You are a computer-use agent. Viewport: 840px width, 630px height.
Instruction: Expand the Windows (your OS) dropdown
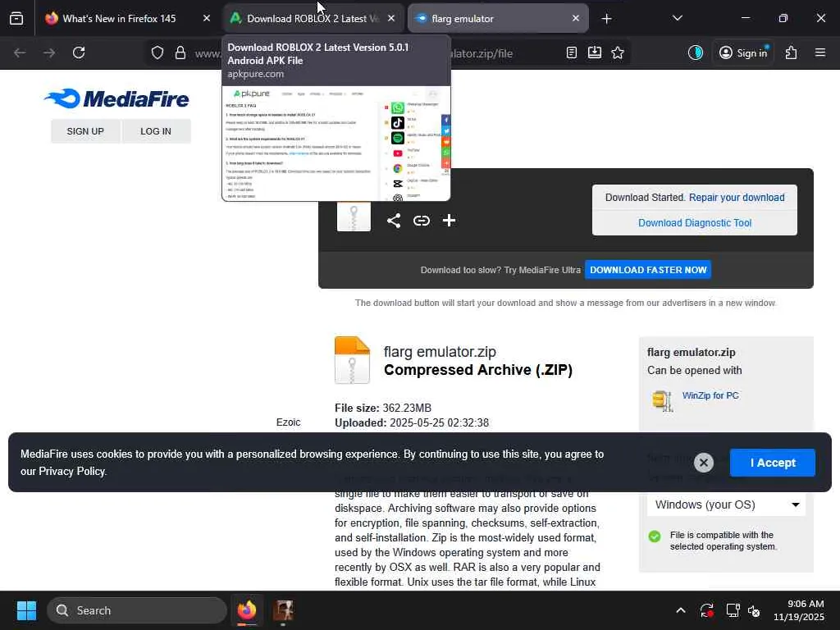(727, 504)
